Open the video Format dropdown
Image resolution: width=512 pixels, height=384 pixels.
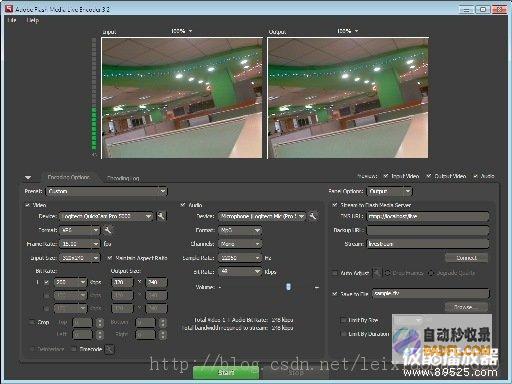point(79,230)
